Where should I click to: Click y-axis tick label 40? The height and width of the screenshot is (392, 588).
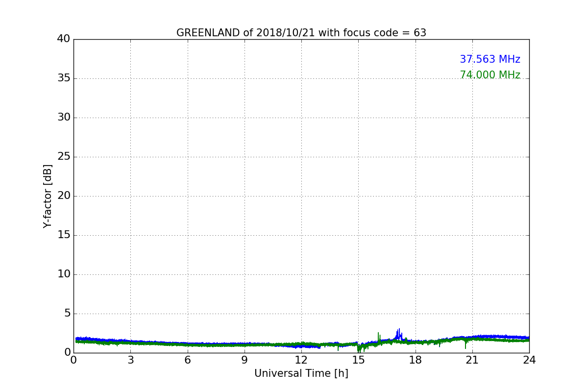pos(64,39)
